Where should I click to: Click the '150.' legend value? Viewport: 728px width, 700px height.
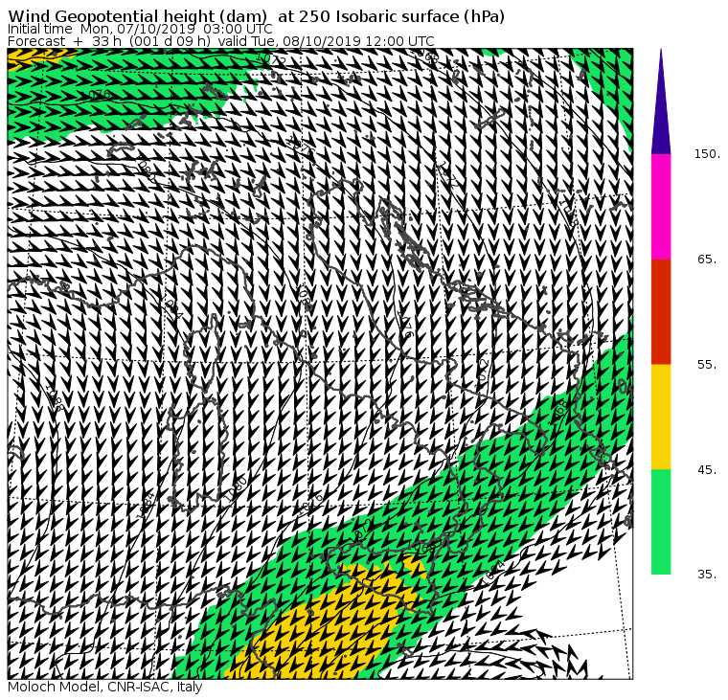707,154
